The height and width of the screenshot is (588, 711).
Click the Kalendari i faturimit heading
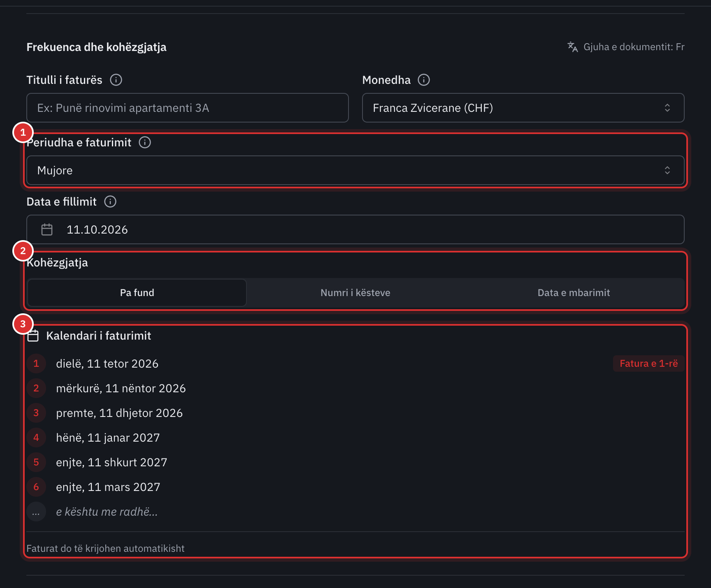pos(98,336)
